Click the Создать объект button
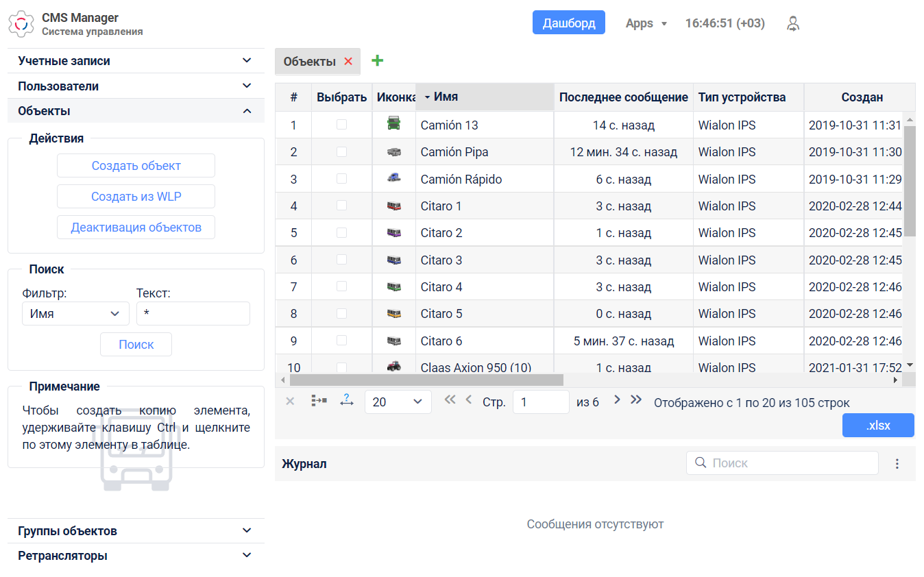This screenshot has height=577, width=924. [x=136, y=165]
